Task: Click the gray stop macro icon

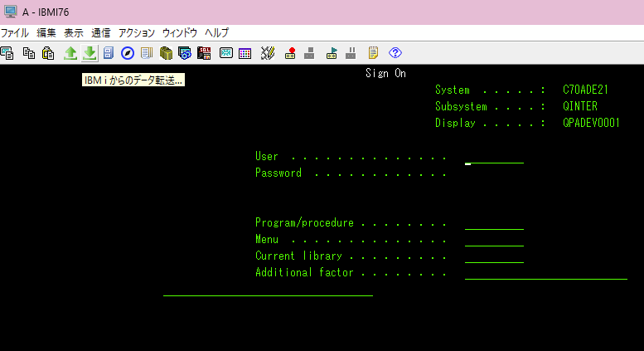Action: pos(309,53)
